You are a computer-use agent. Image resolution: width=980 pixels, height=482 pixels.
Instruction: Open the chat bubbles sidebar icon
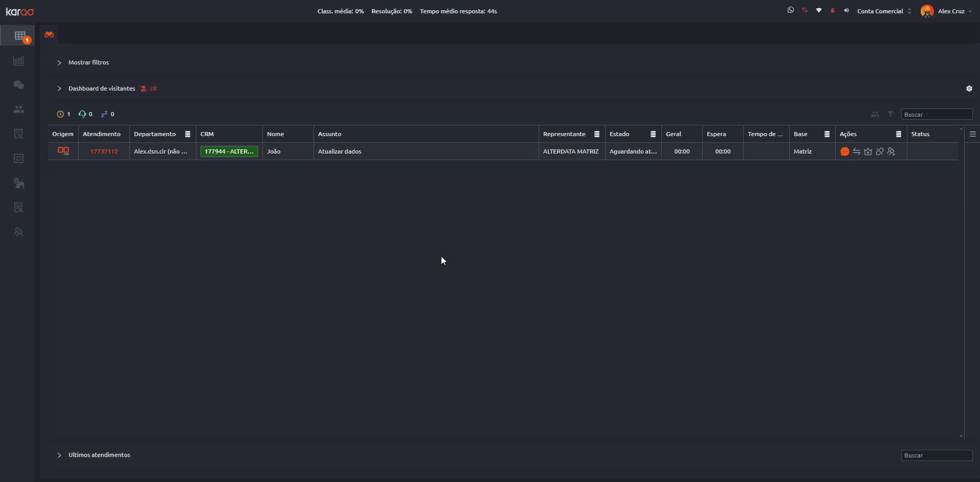coord(19,85)
